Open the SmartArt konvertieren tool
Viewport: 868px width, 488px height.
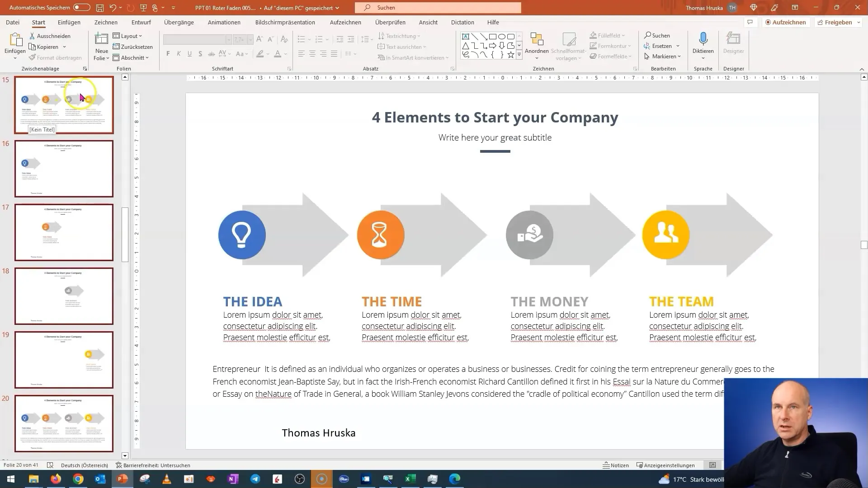pos(415,57)
